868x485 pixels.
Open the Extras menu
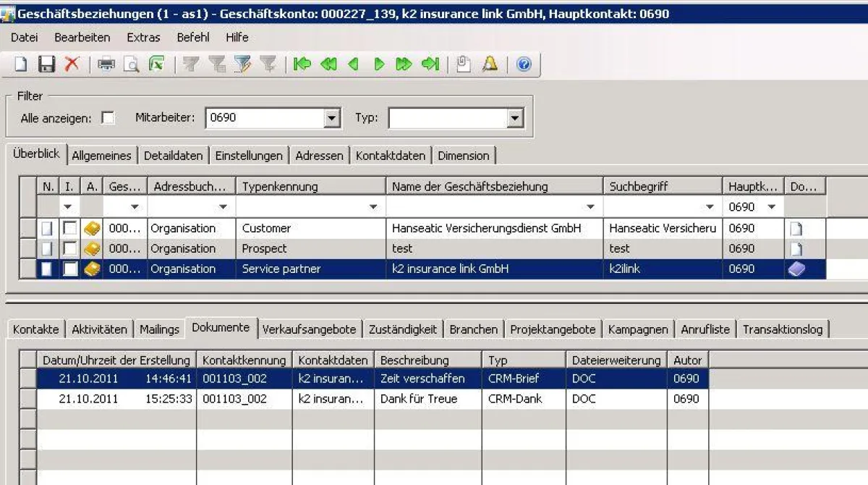coord(143,38)
